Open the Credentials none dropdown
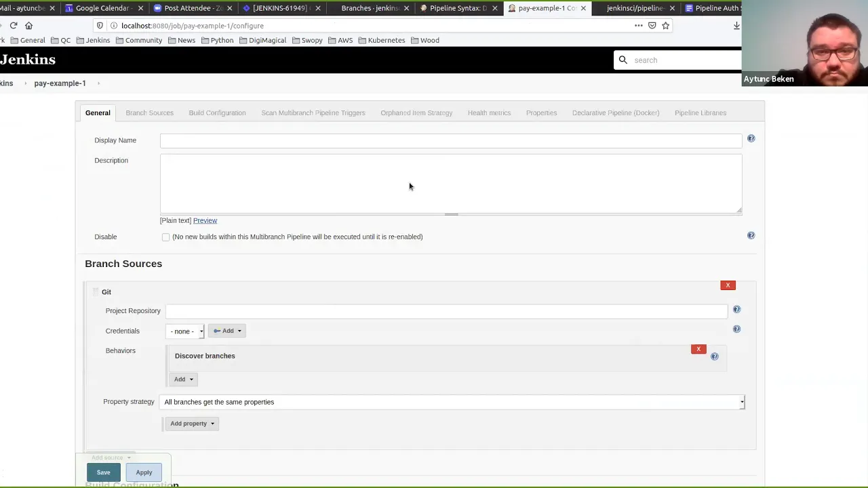The width and height of the screenshot is (868, 488). point(185,331)
